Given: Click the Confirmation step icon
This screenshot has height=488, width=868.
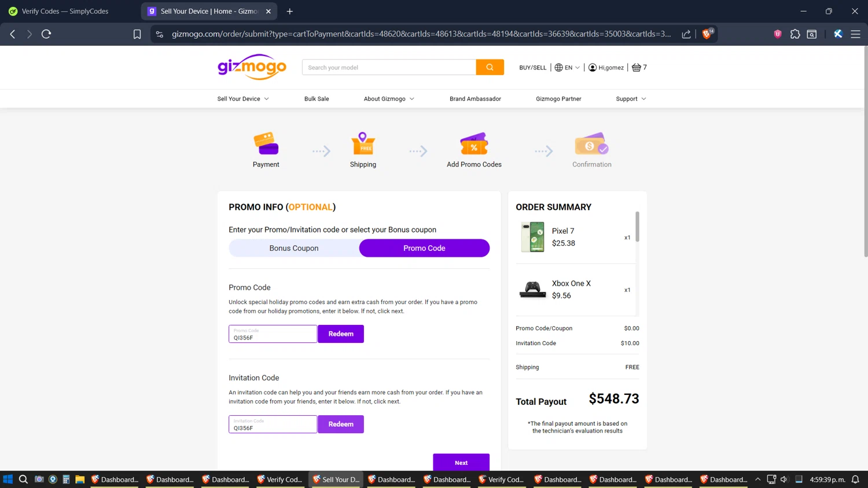Looking at the screenshot, I should pyautogui.click(x=591, y=144).
